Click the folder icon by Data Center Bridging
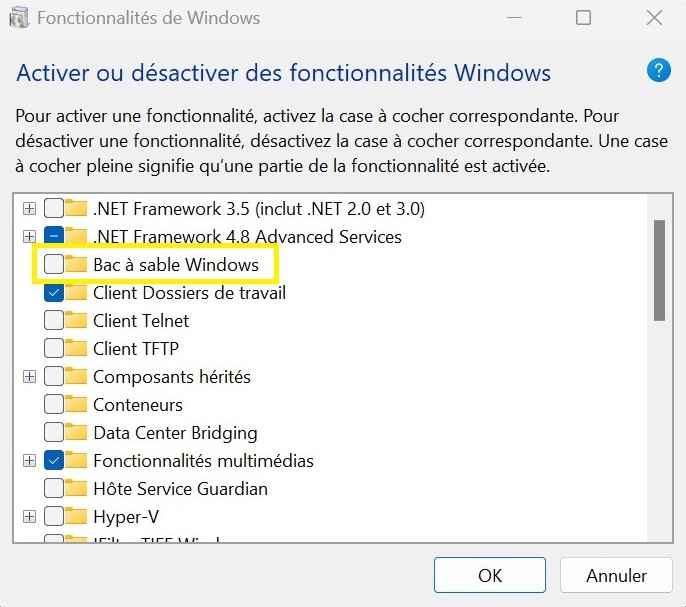The image size is (686, 607). 76,433
